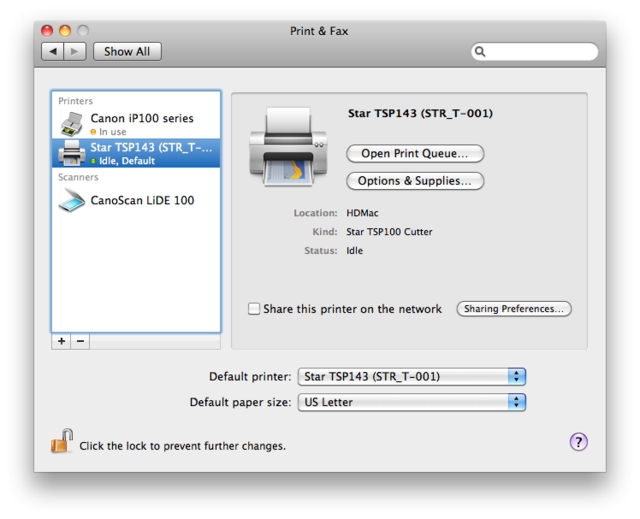Screen dimensions: 640x519
Task: Open Sharing Preferences
Action: click(x=514, y=309)
